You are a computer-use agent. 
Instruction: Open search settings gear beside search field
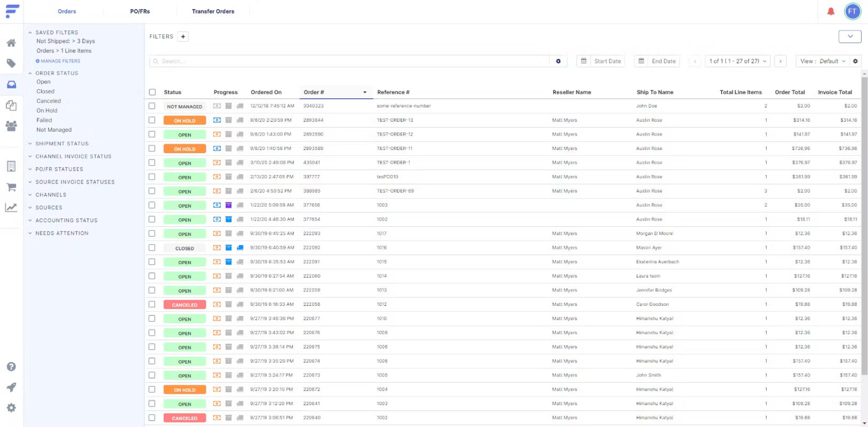[558, 61]
